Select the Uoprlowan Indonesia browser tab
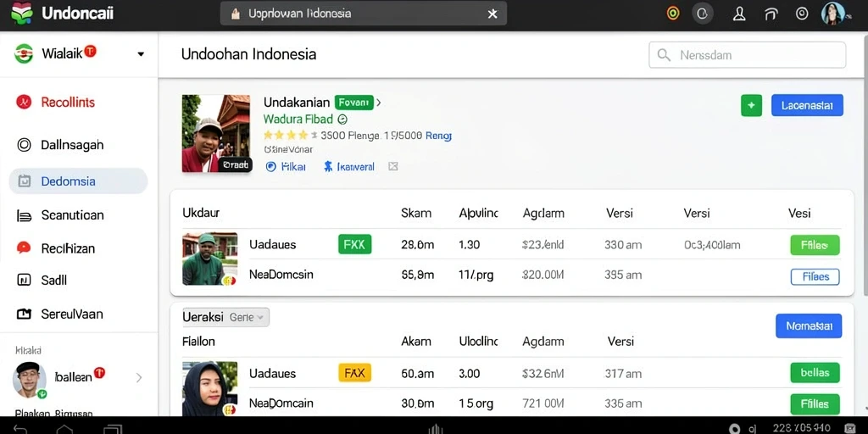 coord(363,14)
